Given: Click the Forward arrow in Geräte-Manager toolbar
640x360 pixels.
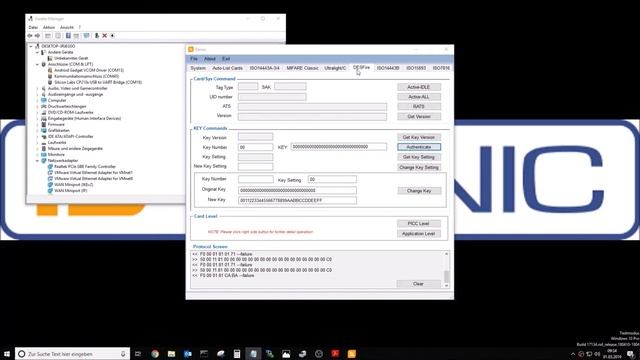Looking at the screenshot, I should click(x=37, y=36).
